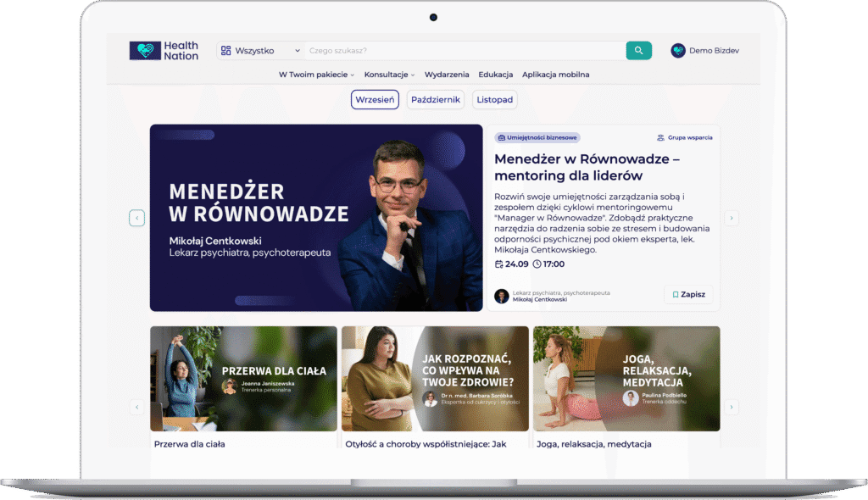Open the Joga, relaksacja, medytacja thumbnail
The height and width of the screenshot is (500, 868).
tap(626, 379)
